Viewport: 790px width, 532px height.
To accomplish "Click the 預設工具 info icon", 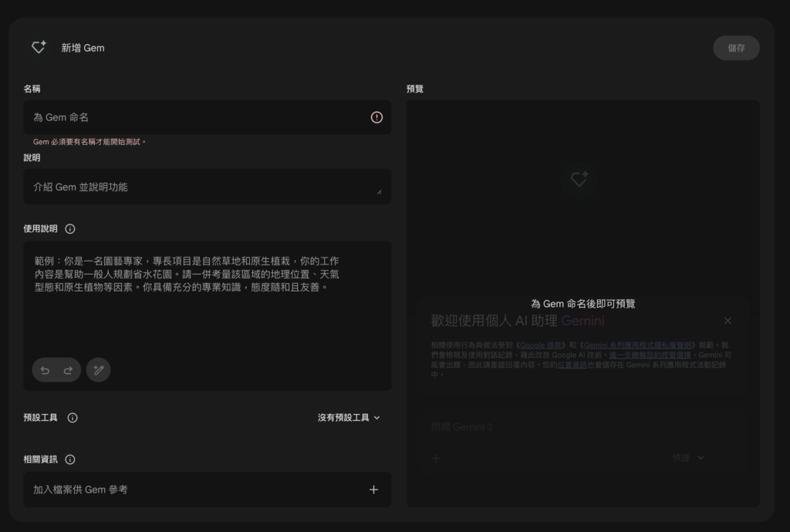I will click(x=73, y=418).
